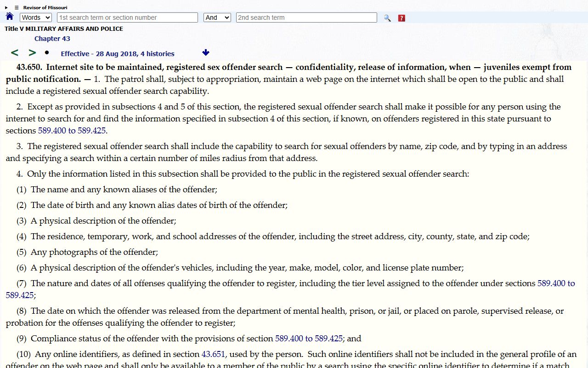This screenshot has width=588, height=368.
Task: Focus the 1st search term input field
Action: pos(127,17)
